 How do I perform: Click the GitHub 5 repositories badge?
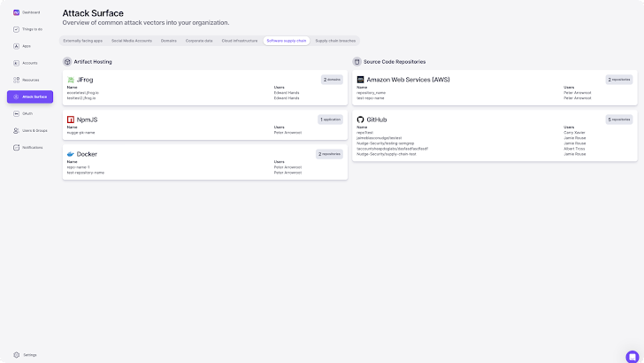(x=618, y=119)
